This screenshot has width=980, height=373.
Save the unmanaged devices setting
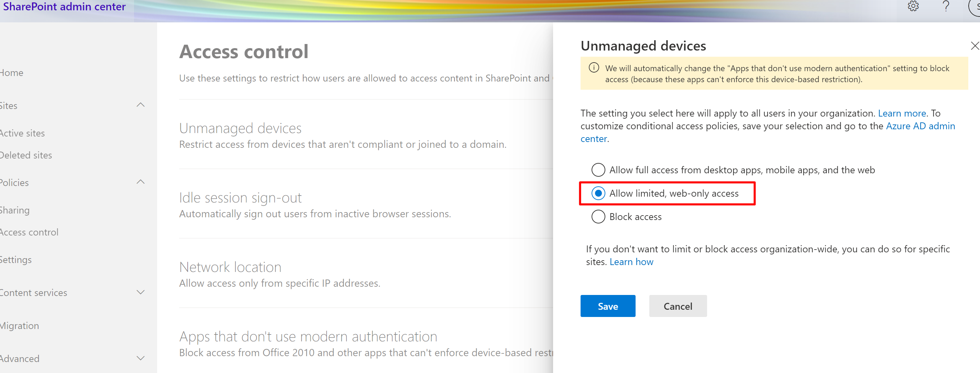[x=607, y=306]
